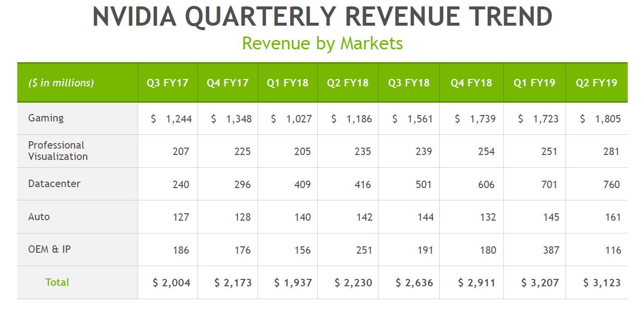This screenshot has width=644, height=309.
Task: Select the "Q1 FY19" column header
Action: (534, 83)
